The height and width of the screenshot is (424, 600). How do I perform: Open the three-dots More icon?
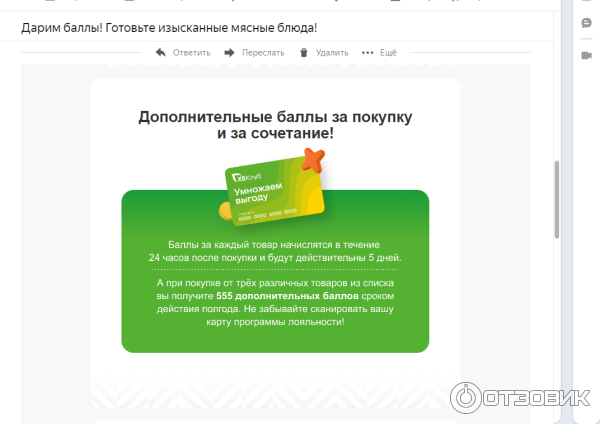[367, 52]
